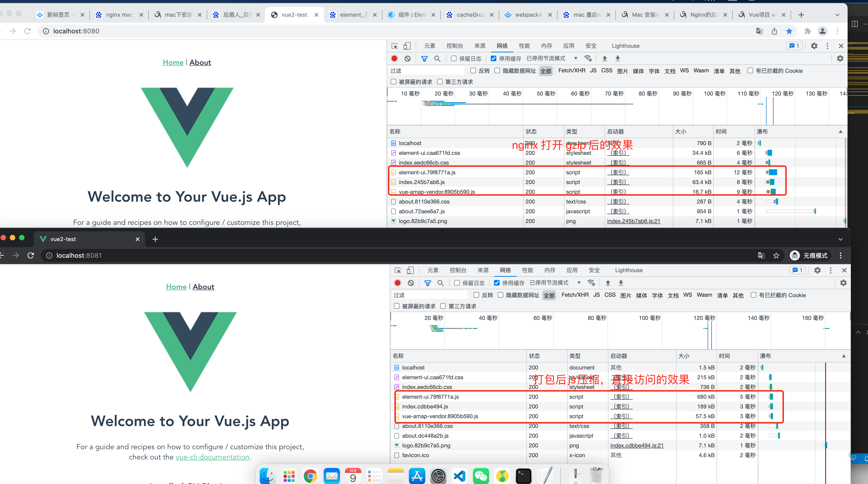Toggle the device emulation toolbar

point(407,46)
